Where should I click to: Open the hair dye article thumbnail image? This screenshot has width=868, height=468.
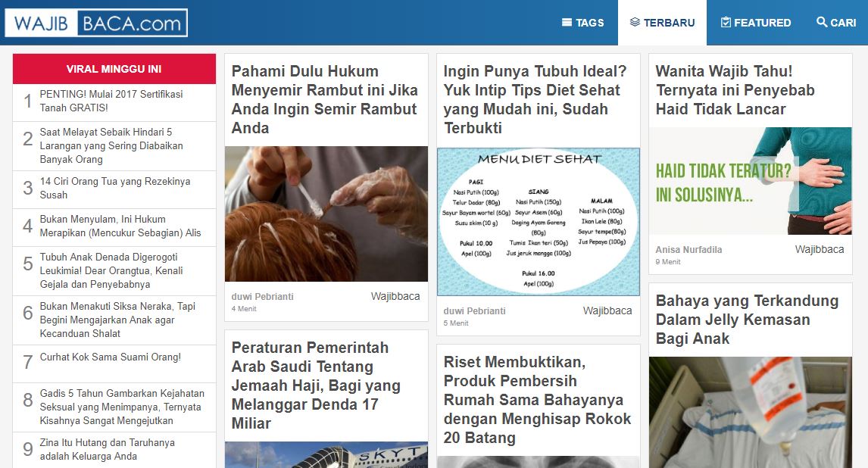[x=326, y=214]
